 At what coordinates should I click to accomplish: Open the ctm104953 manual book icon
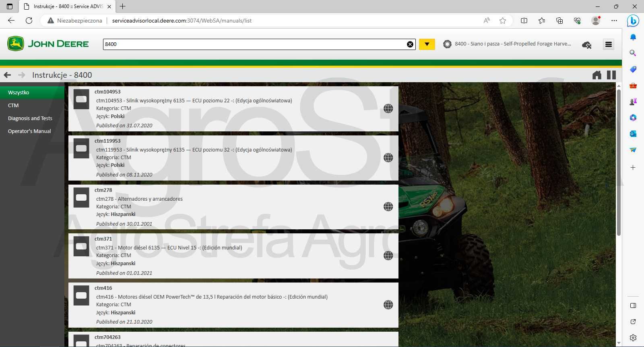[81, 100]
